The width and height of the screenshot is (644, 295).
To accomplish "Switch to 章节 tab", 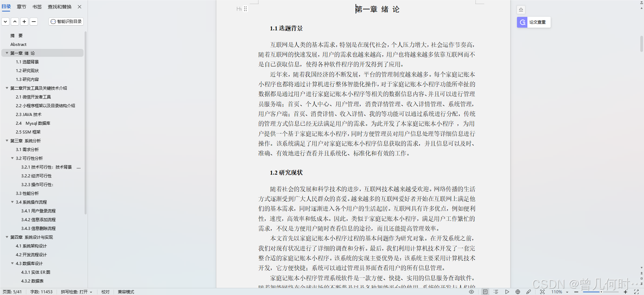I will (x=22, y=7).
